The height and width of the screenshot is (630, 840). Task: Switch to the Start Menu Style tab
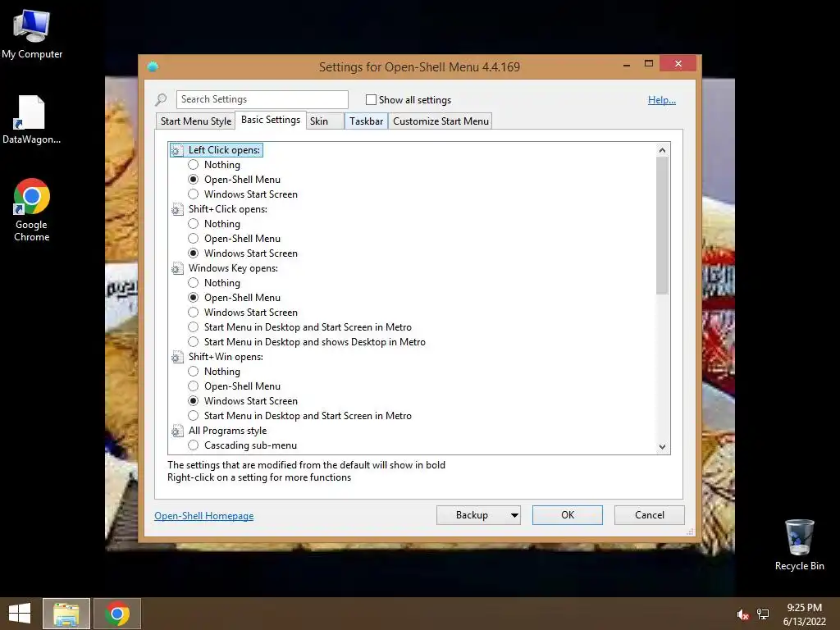(195, 121)
